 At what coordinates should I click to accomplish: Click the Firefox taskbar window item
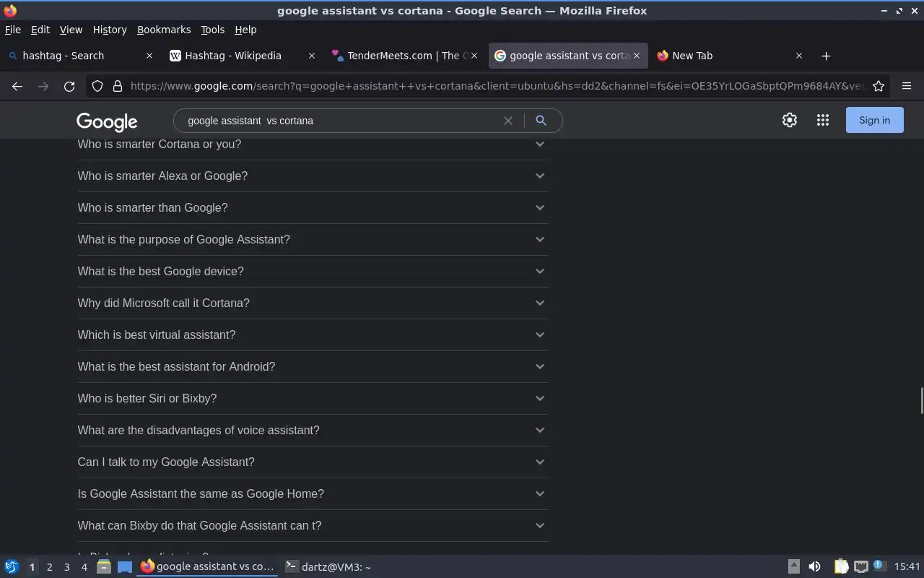[x=208, y=567]
